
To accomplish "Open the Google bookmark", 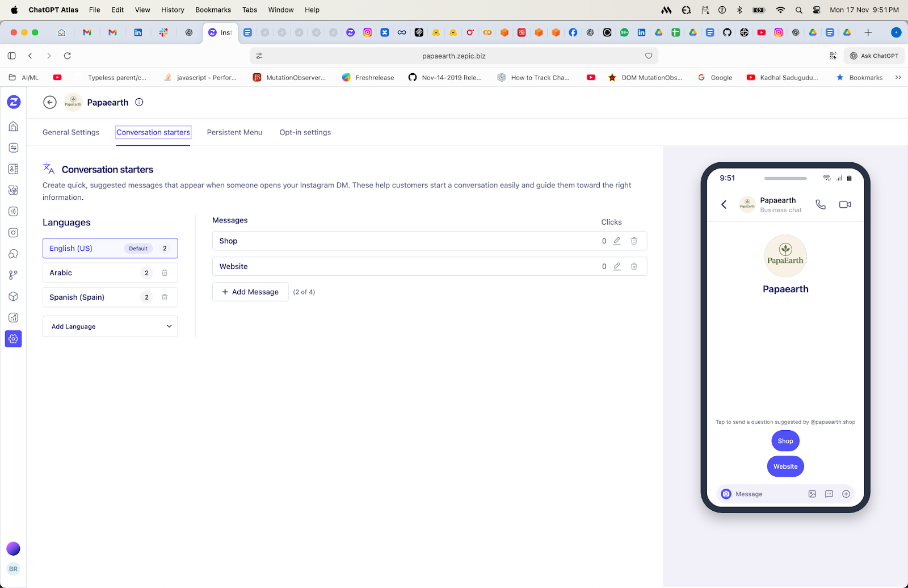I will [715, 78].
